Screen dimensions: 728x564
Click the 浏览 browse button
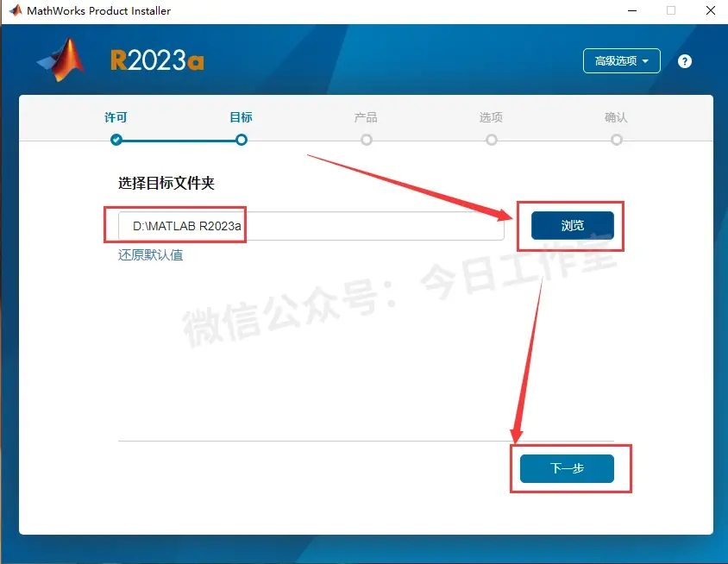click(x=573, y=226)
